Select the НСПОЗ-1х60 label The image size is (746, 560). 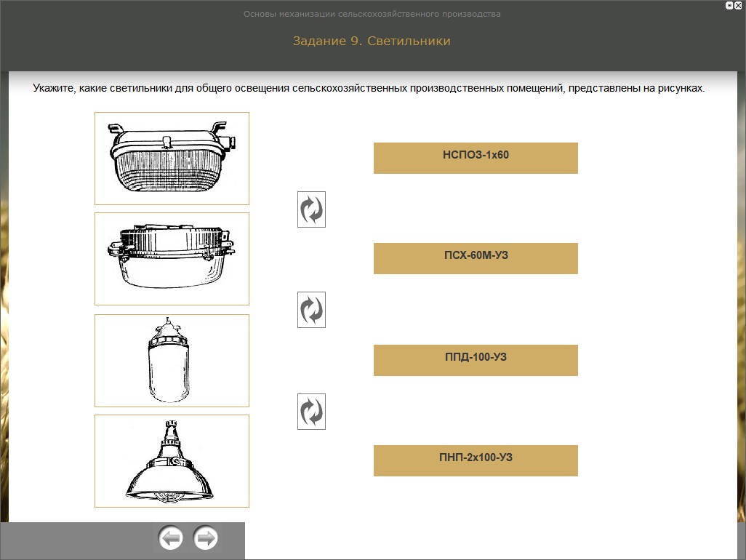coord(476,158)
